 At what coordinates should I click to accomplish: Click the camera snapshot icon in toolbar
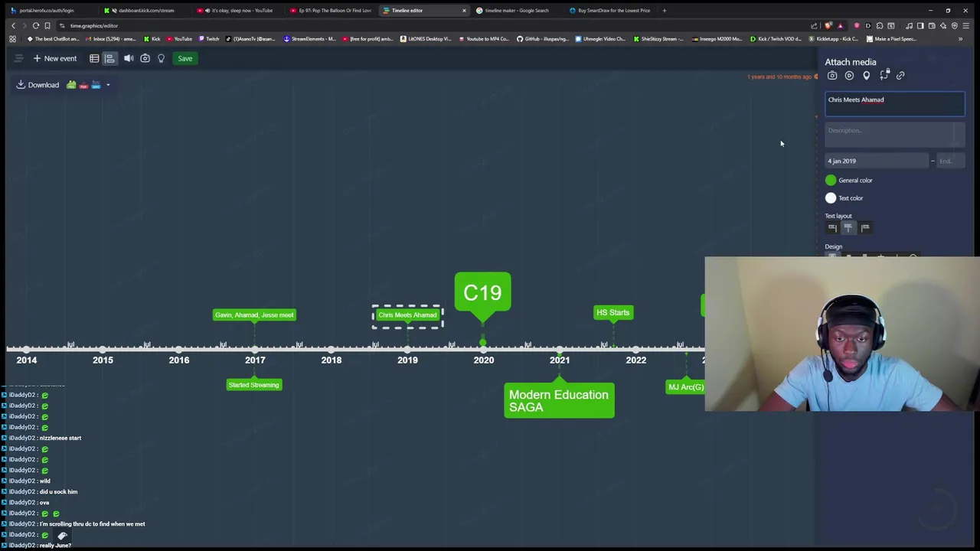click(145, 58)
